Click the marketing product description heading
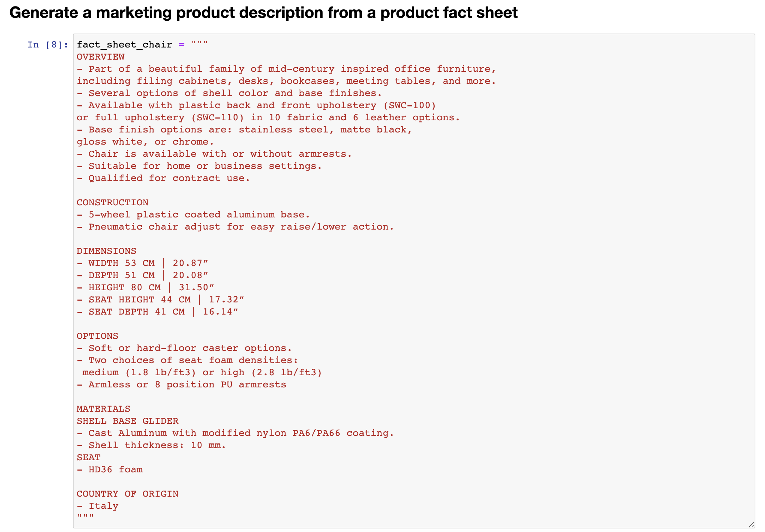This screenshot has height=532, width=765. click(x=263, y=13)
